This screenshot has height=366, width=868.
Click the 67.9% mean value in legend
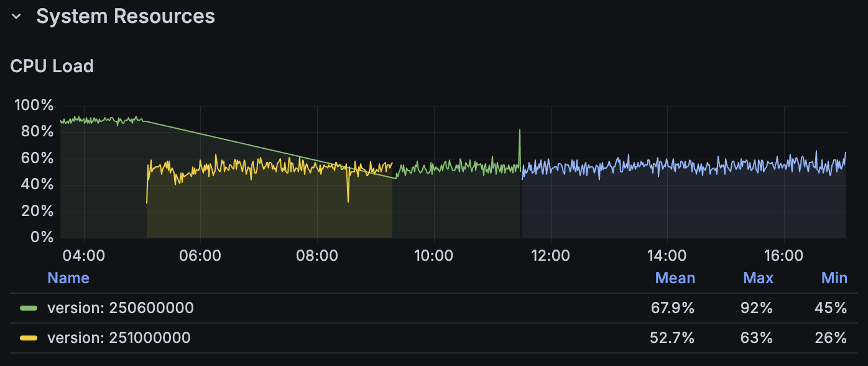(x=675, y=308)
